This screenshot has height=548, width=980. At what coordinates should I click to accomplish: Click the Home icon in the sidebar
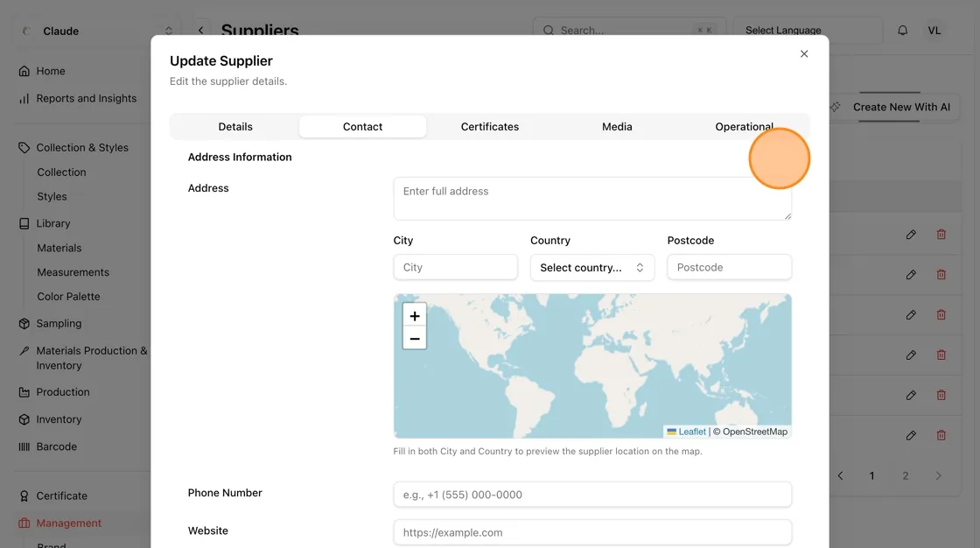click(24, 71)
